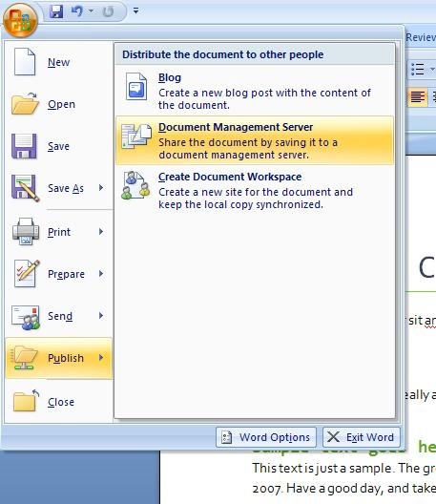The image size is (436, 504).
Task: Click the Document Management Server icon
Action: click(x=136, y=136)
